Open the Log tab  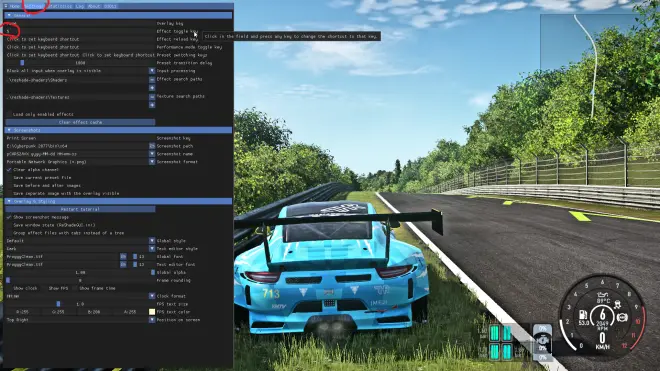pyautogui.click(x=80, y=6)
